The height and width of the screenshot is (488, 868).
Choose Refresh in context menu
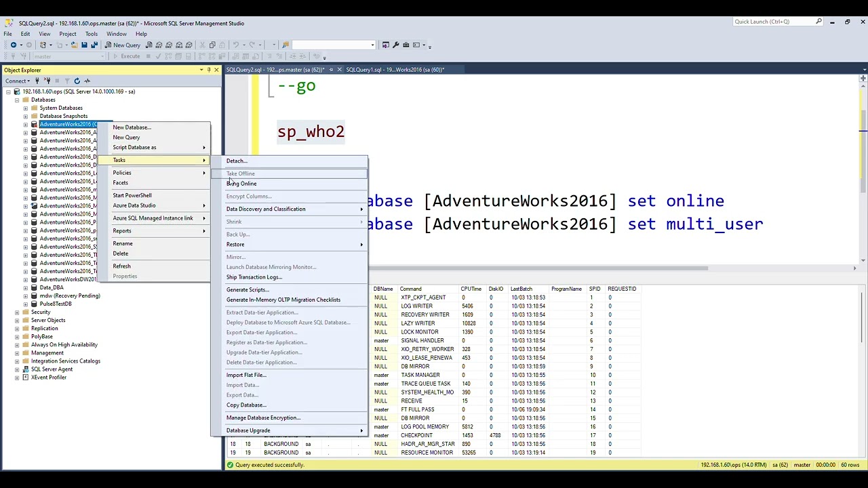pyautogui.click(x=155, y=266)
